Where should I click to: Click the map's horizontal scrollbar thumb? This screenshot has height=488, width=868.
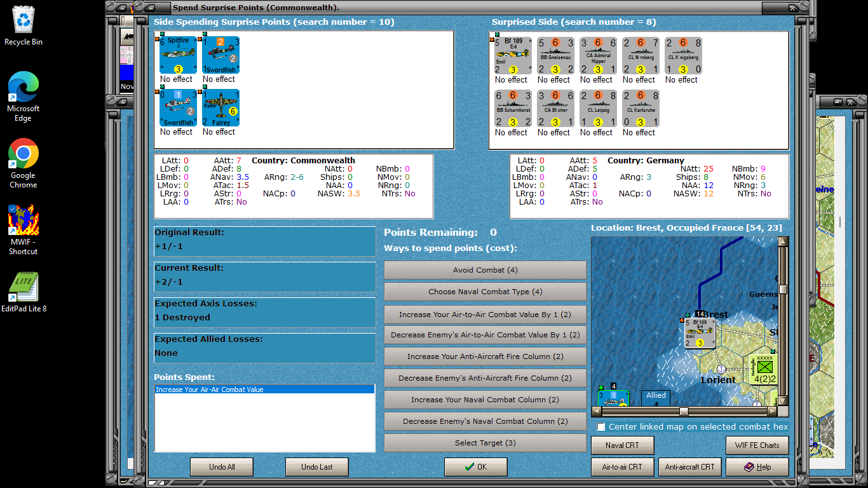684,411
